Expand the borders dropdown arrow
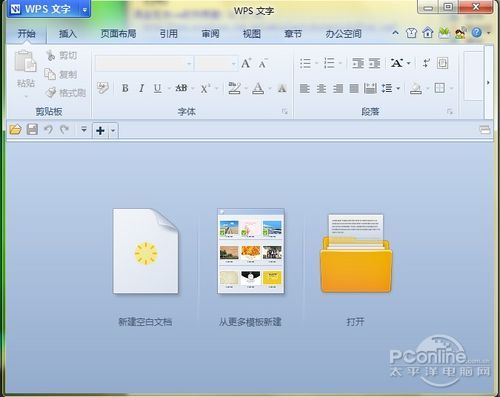Viewport: 500px width, 397px height. tap(452, 89)
